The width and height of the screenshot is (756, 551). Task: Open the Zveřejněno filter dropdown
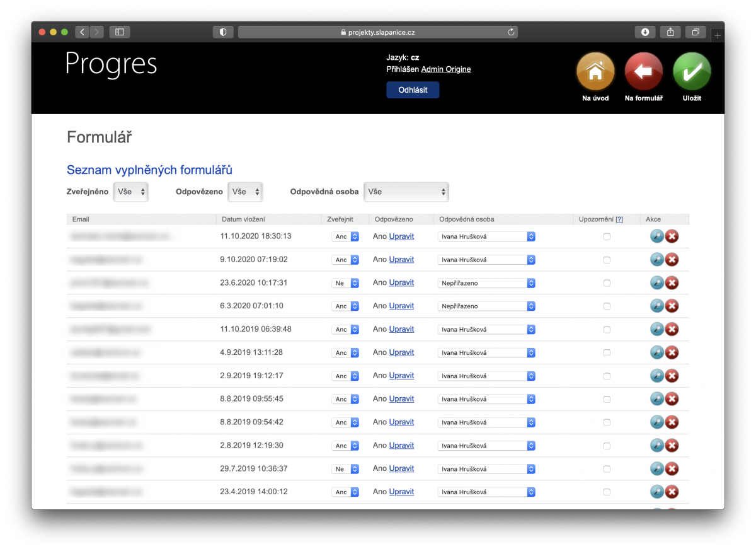(130, 192)
